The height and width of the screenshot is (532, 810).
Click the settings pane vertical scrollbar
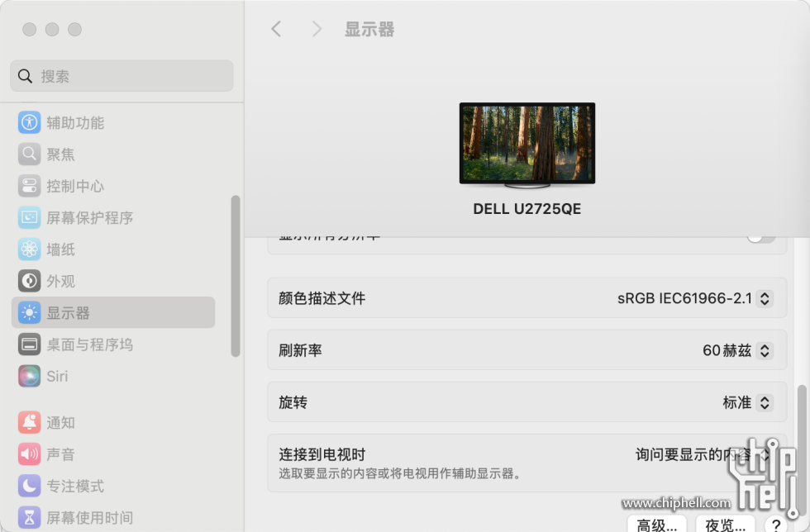click(801, 449)
